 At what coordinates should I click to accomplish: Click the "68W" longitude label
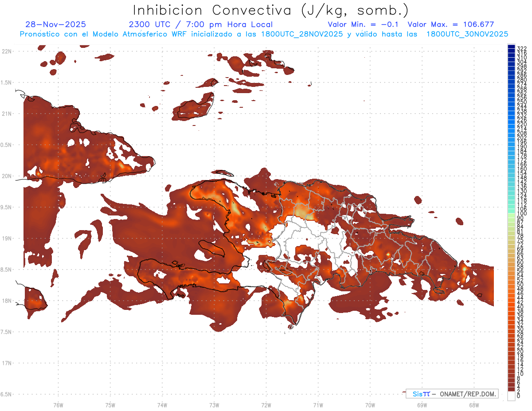tap(473, 405)
